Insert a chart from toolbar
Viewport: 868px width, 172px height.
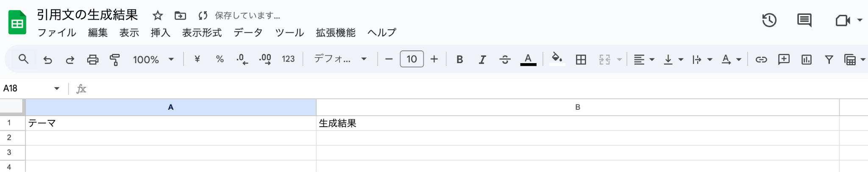(806, 60)
